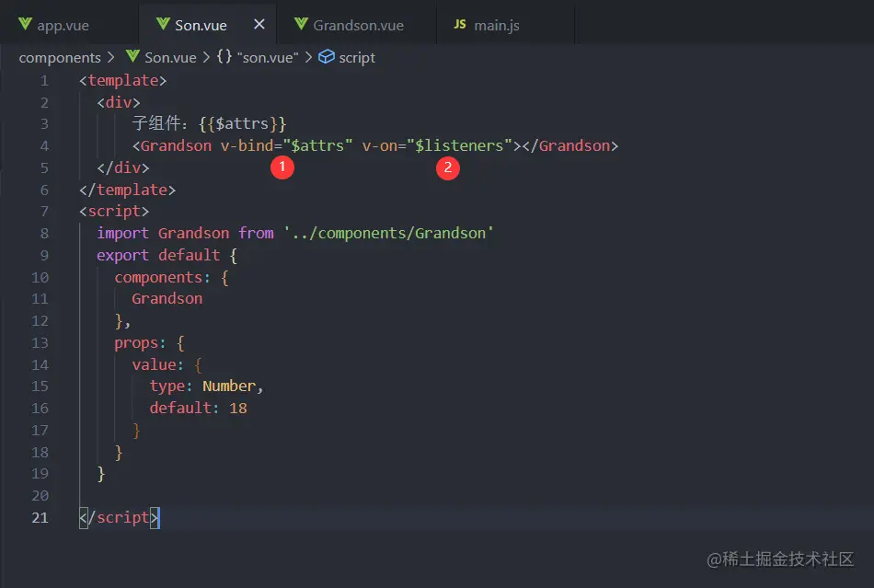Image resolution: width=874 pixels, height=588 pixels.
Task: Click the closing </div> tag on line 5
Action: click(x=122, y=167)
